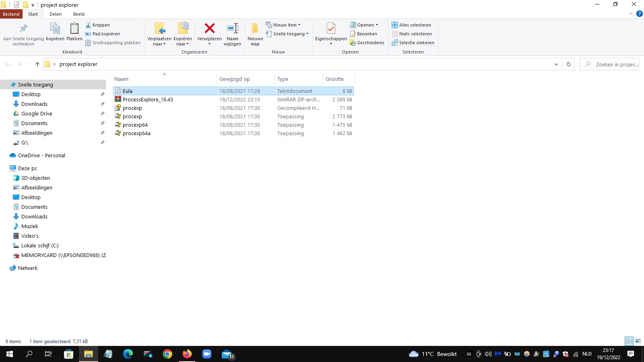Click the project explorer address path
Screen dimensions: 644x362
(x=78, y=64)
